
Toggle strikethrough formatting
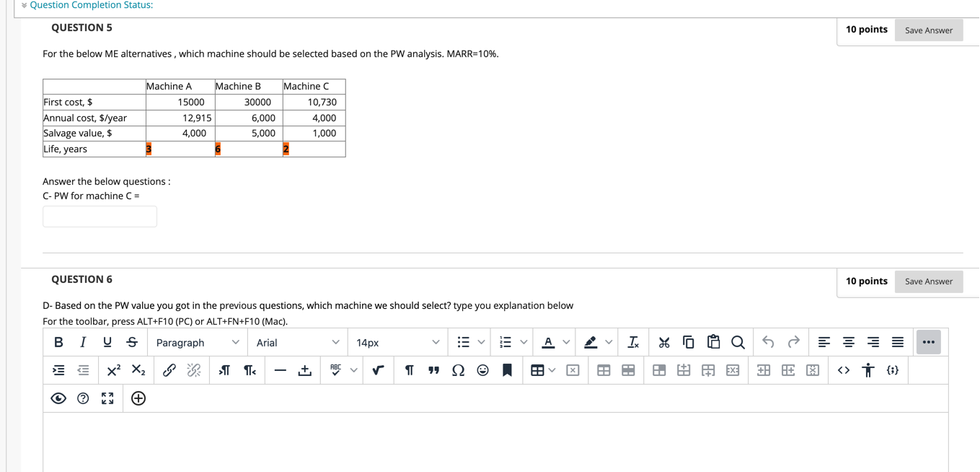click(x=132, y=342)
